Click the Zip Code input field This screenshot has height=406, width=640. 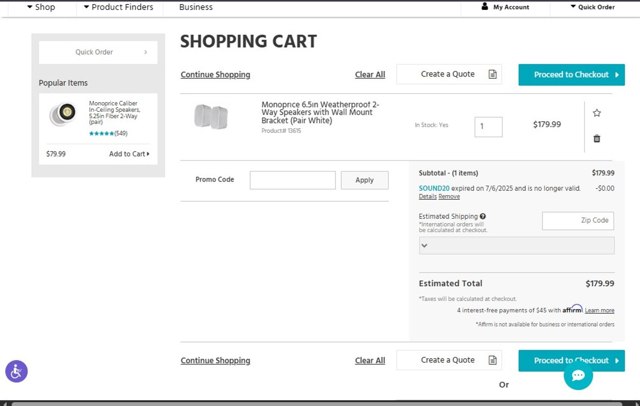pyautogui.click(x=578, y=221)
